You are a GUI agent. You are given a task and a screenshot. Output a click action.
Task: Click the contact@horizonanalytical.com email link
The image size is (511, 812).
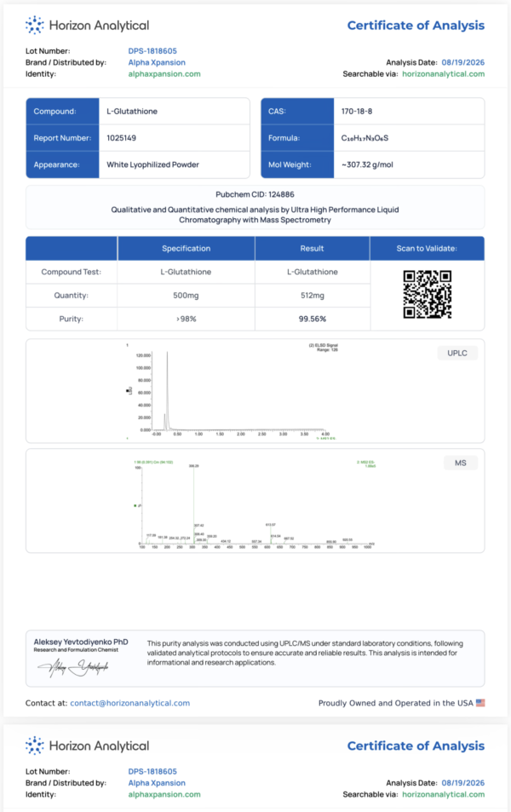130,703
